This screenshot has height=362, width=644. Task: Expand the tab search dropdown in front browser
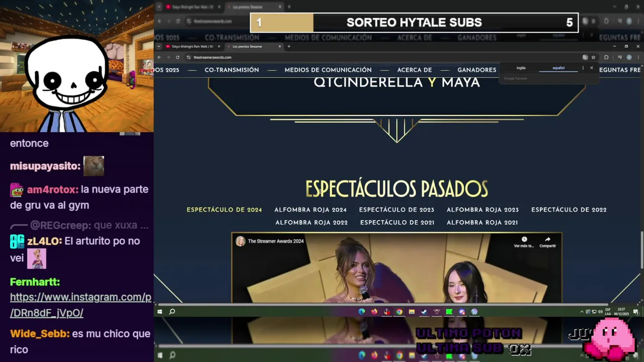[x=159, y=46]
